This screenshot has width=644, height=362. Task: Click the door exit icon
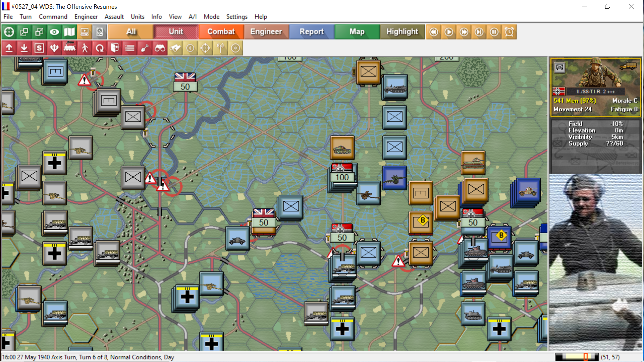pyautogui.click(x=115, y=48)
